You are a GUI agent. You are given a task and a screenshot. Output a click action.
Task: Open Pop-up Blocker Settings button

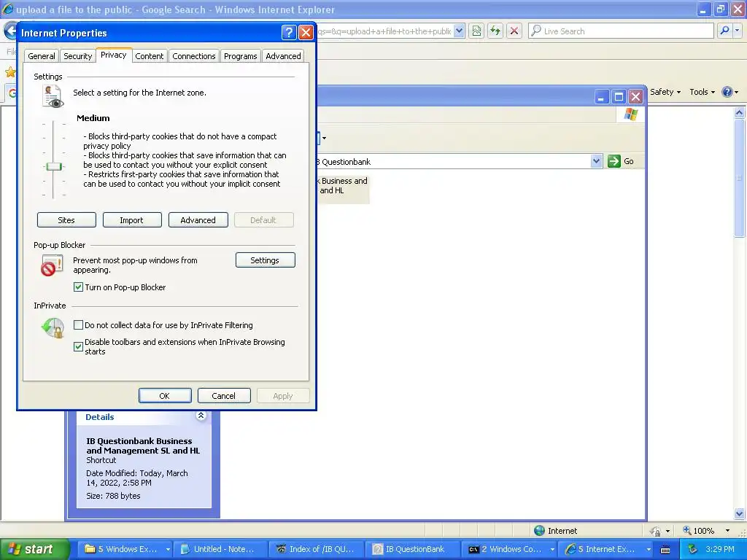266,260
